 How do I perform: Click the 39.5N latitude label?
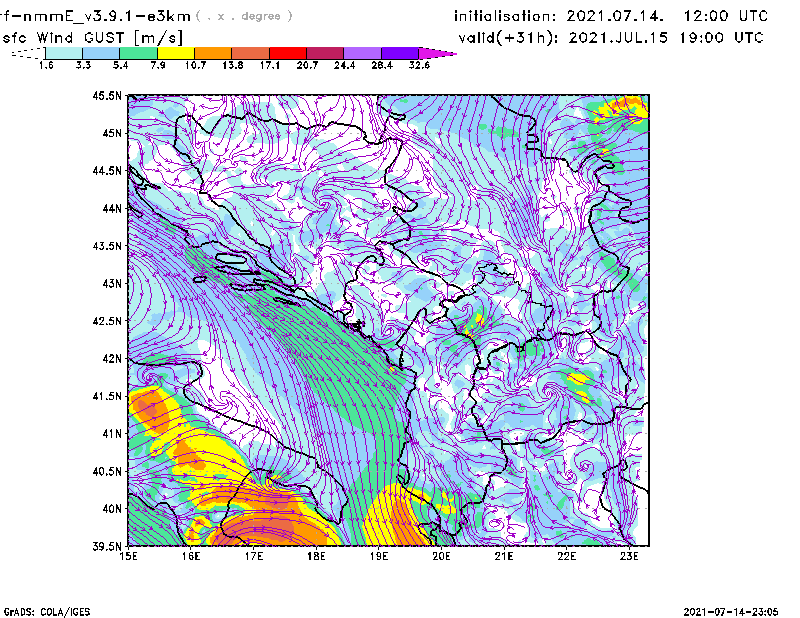click(107, 547)
